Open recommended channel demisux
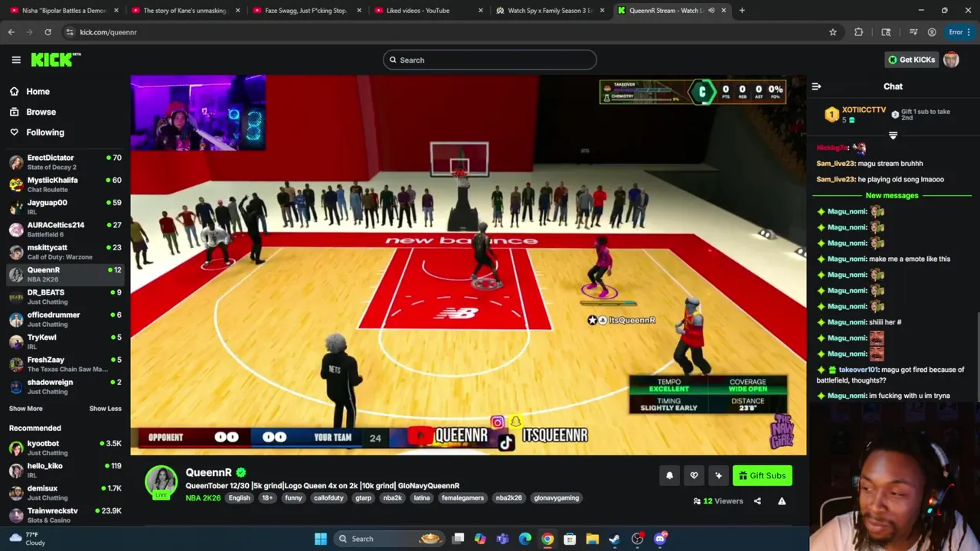This screenshot has width=980, height=551. [65, 492]
